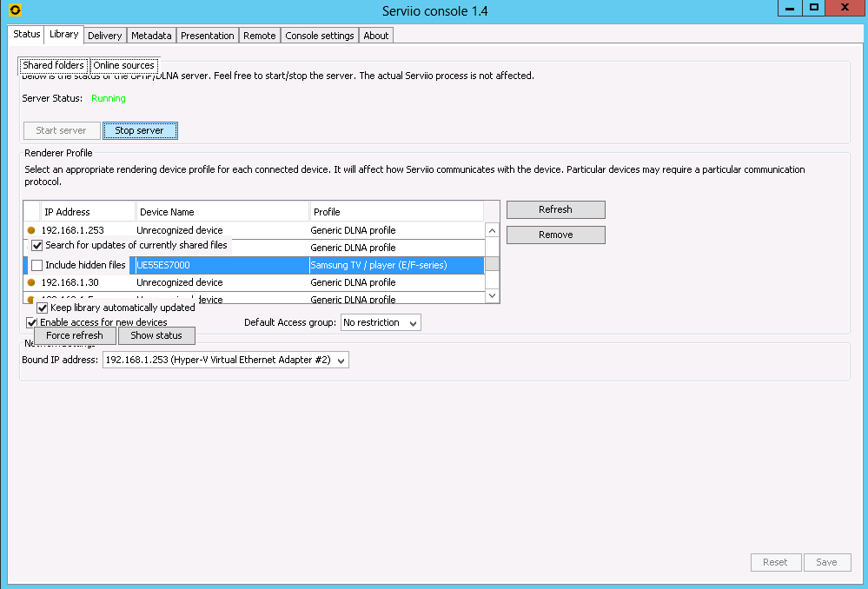Click the device list scroll-up arrow

[492, 231]
